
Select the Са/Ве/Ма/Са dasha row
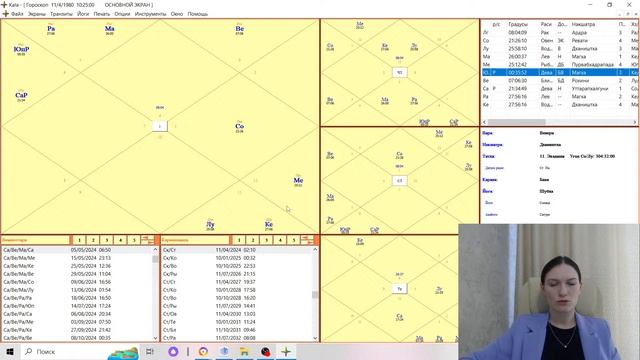pyautogui.click(x=77, y=250)
